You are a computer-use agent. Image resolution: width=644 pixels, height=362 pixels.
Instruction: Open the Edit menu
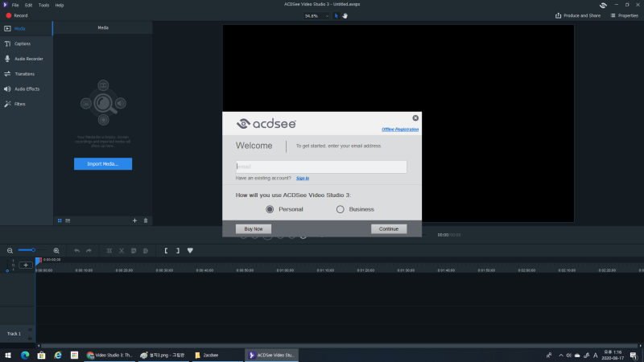coord(28,5)
